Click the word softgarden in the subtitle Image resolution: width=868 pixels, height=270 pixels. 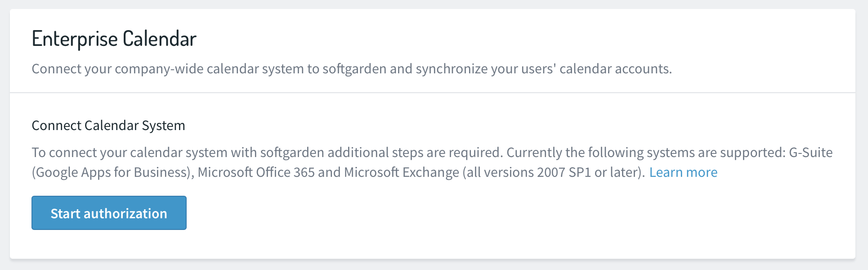pos(354,69)
